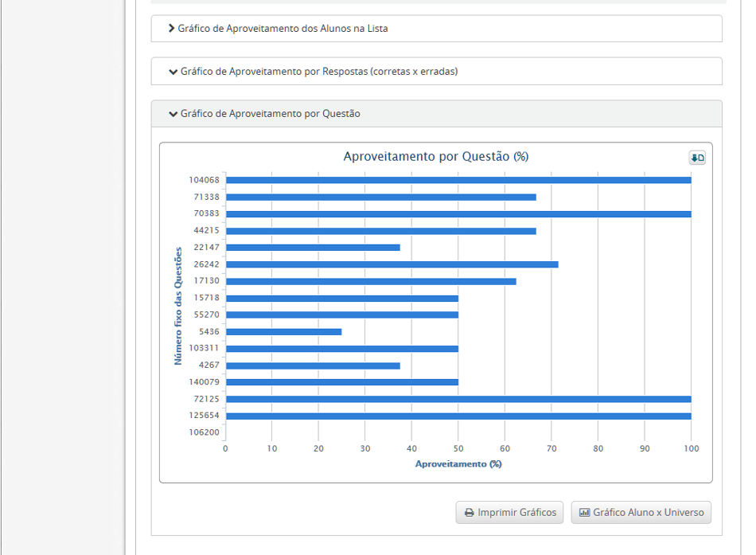Screen dimensions: 756x555
Task: Click the chart download icon
Action: [697, 158]
